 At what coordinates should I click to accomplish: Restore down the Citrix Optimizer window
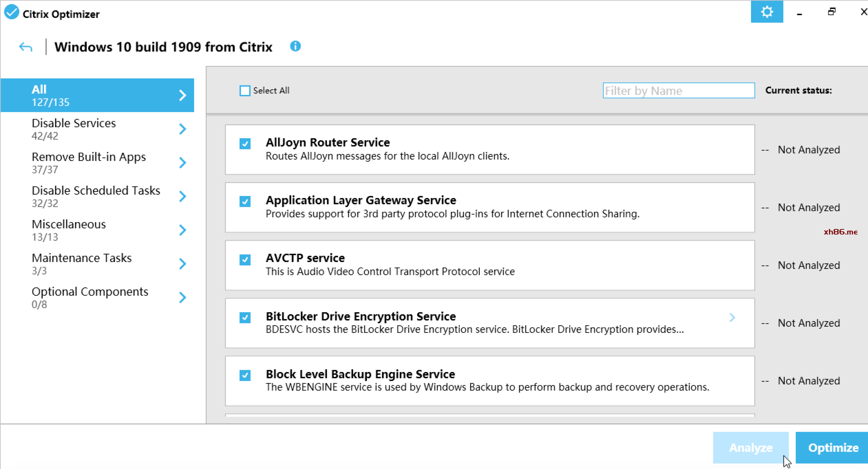coord(832,12)
